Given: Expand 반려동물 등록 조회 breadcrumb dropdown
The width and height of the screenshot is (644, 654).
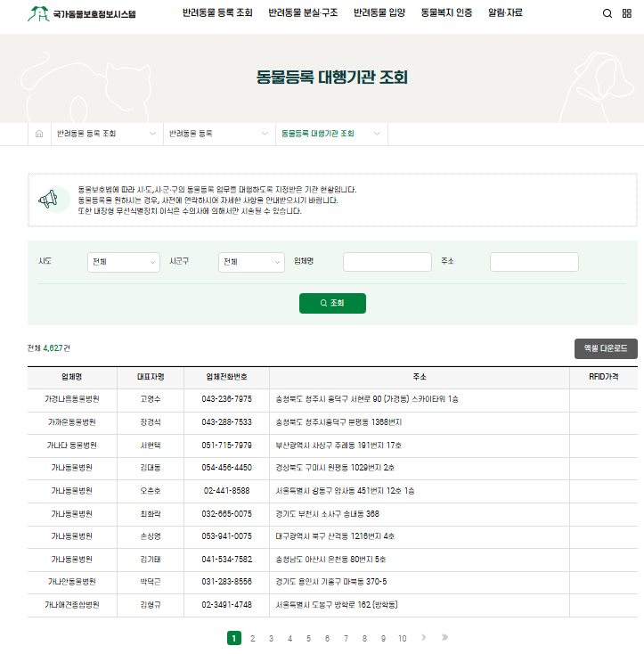Looking at the screenshot, I should tap(107, 134).
